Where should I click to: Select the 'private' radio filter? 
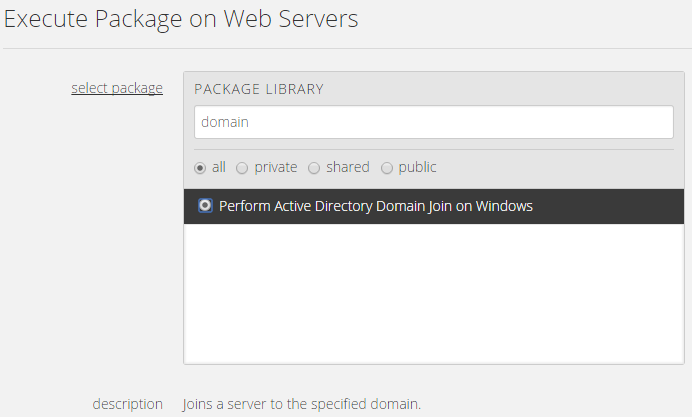pos(242,168)
